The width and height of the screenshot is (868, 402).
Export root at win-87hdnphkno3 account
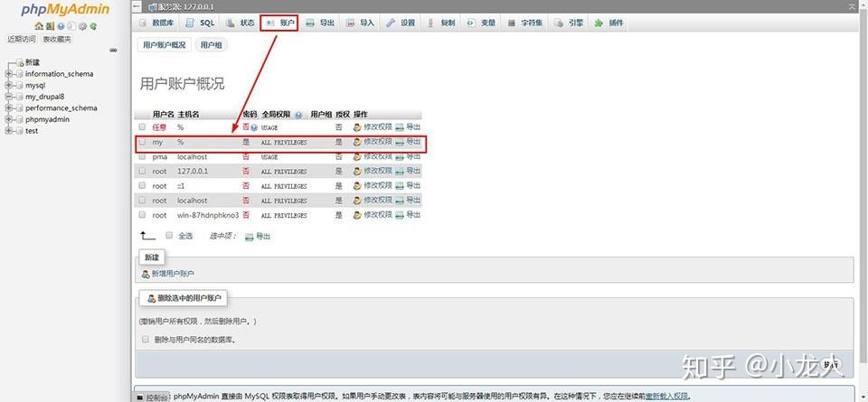pyautogui.click(x=408, y=214)
